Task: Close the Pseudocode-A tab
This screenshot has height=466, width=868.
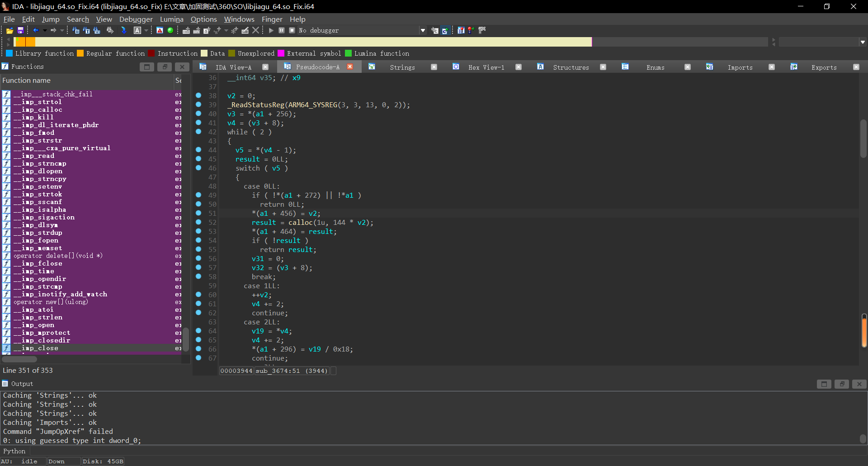Action: 350,67
